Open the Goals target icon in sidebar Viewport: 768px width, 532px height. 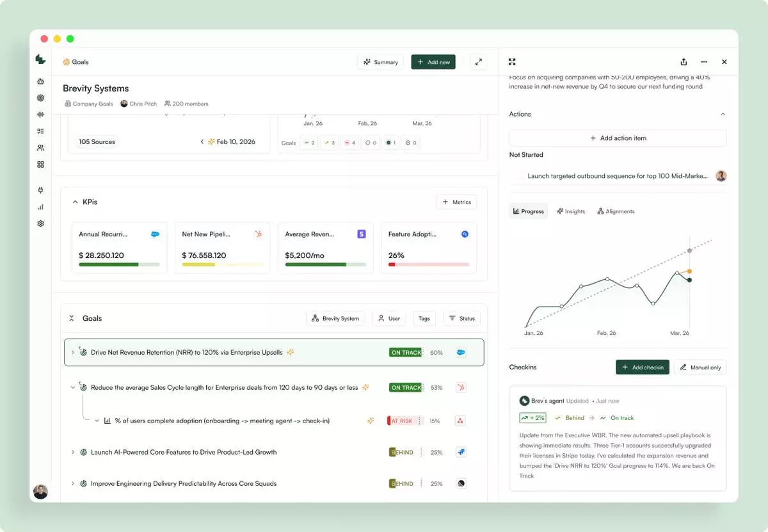click(x=40, y=98)
